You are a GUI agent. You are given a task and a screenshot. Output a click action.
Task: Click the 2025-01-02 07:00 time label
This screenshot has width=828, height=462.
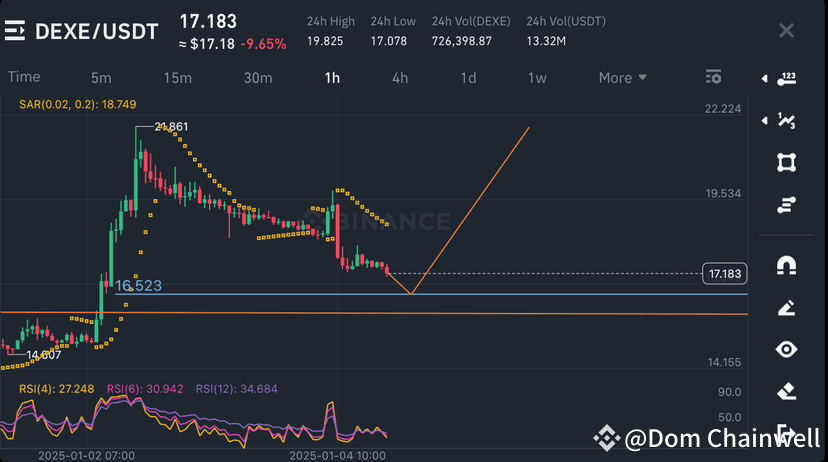tap(87, 456)
